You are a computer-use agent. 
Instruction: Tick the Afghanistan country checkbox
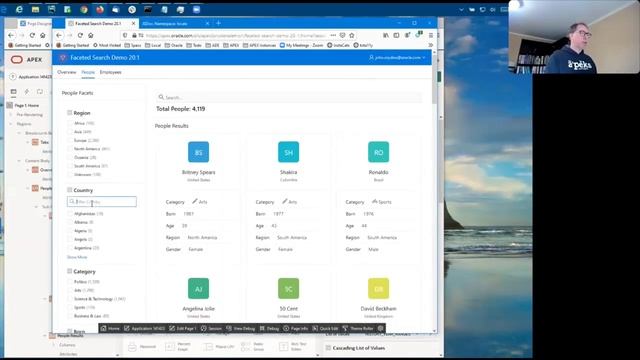(70, 213)
